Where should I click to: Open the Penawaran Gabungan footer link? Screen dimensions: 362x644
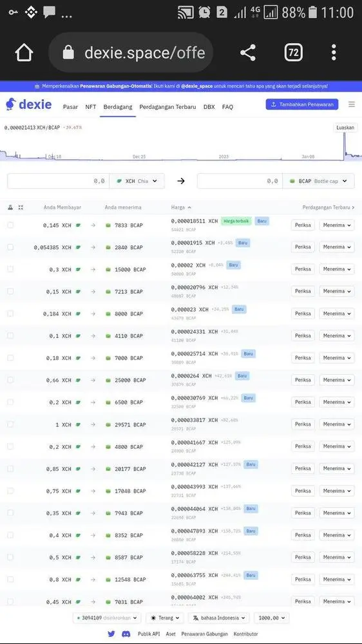pyautogui.click(x=204, y=634)
